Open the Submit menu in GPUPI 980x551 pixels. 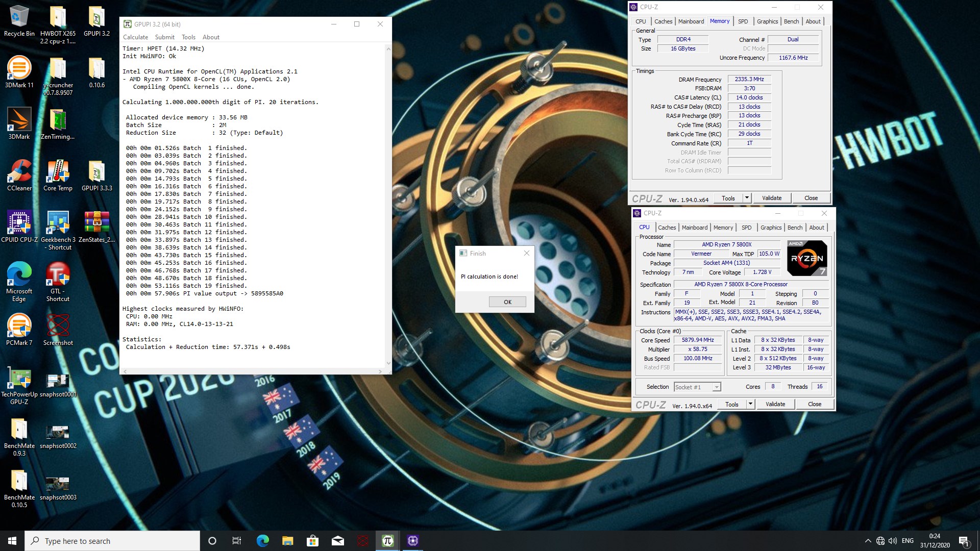(x=164, y=37)
